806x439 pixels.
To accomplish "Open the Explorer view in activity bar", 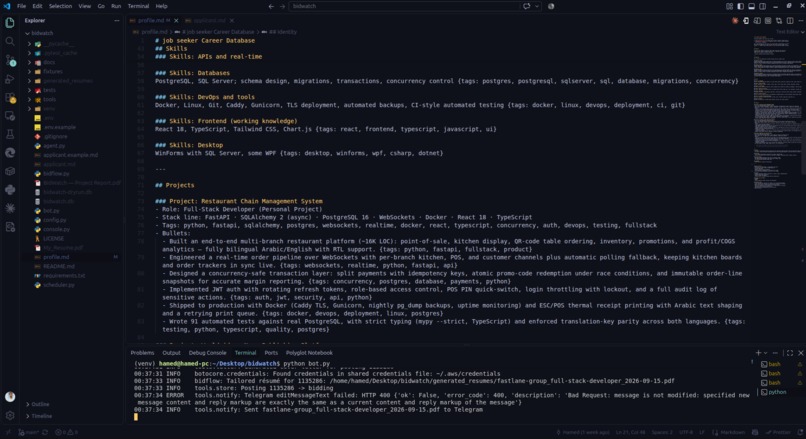I will point(10,23).
